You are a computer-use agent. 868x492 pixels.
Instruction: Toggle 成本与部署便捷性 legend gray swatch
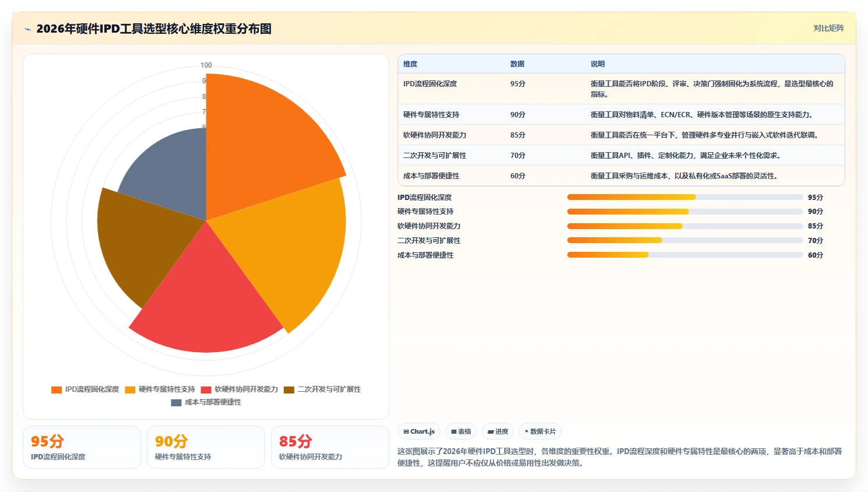pyautogui.click(x=176, y=402)
